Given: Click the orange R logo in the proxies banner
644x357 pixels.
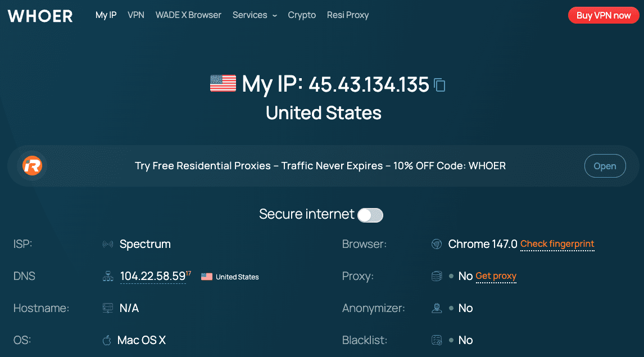Looking at the screenshot, I should 32,166.
